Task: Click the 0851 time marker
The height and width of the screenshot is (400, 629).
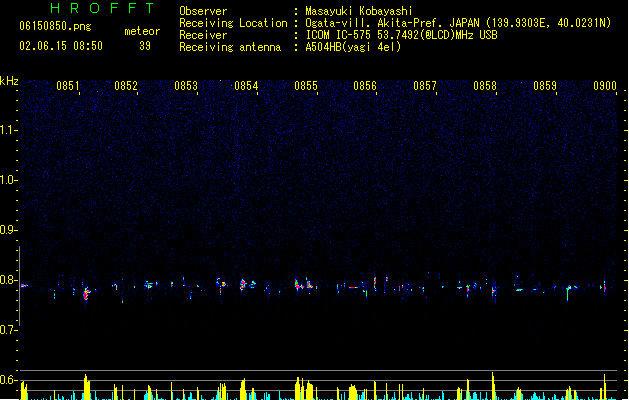Action: [x=68, y=86]
